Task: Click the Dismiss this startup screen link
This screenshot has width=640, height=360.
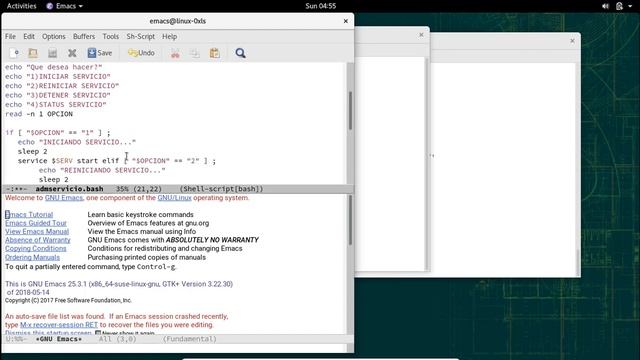Action: point(49,333)
